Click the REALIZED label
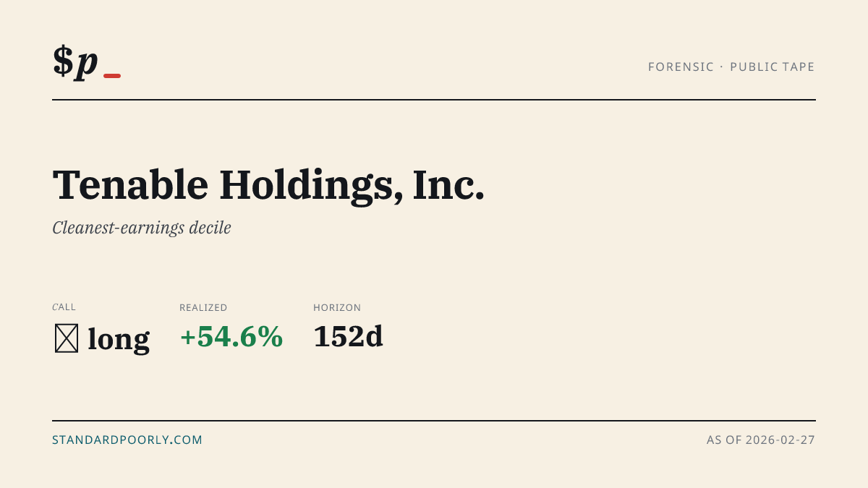868x488 pixels. pos(203,307)
